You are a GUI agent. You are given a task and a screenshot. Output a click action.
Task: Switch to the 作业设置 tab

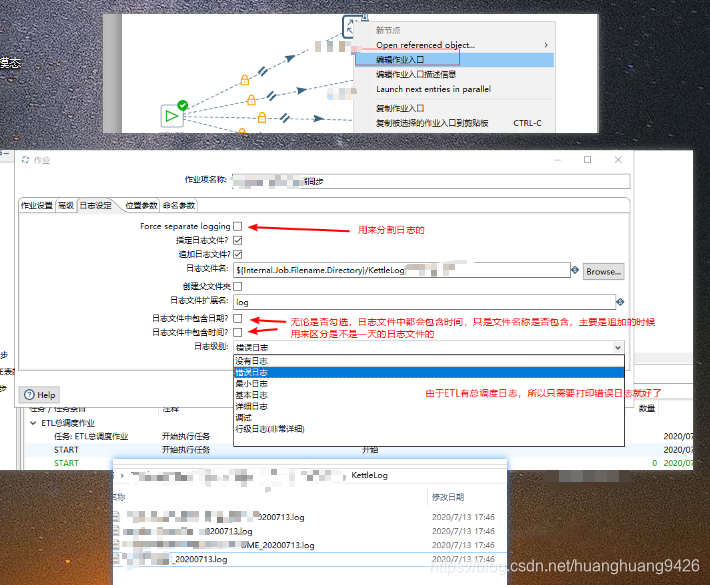(37, 206)
